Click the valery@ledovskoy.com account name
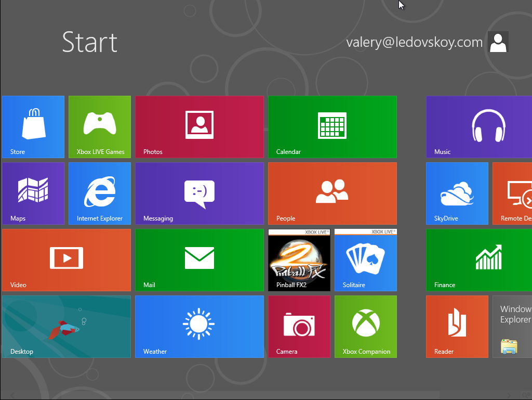 (414, 43)
